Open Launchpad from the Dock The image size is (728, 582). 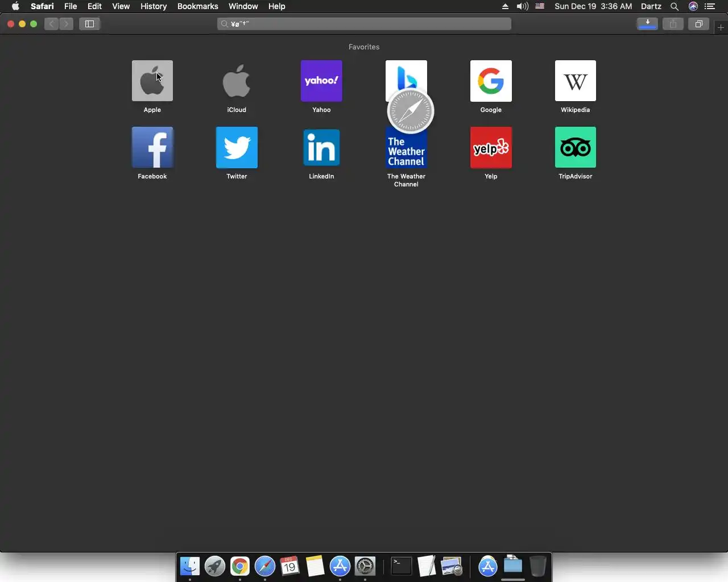(x=215, y=566)
